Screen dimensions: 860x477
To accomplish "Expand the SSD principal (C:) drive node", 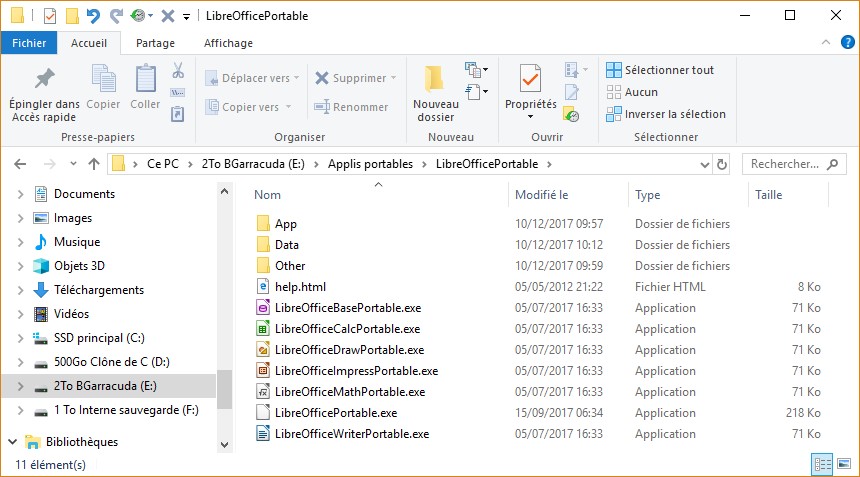I will tap(20, 338).
